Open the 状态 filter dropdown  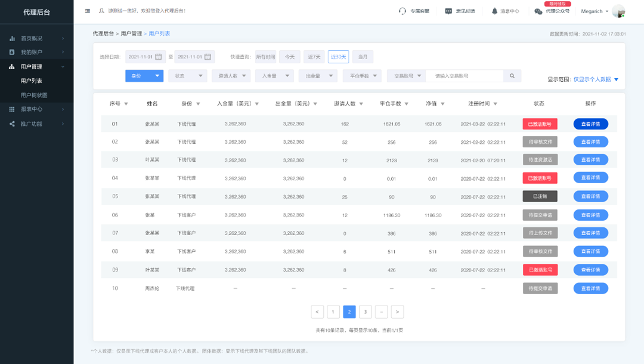click(x=188, y=76)
